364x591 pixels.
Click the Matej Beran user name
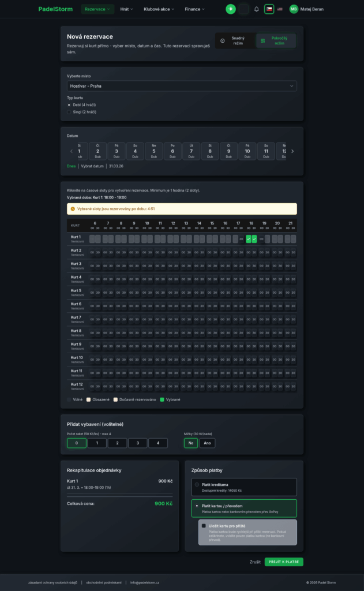[x=312, y=9]
